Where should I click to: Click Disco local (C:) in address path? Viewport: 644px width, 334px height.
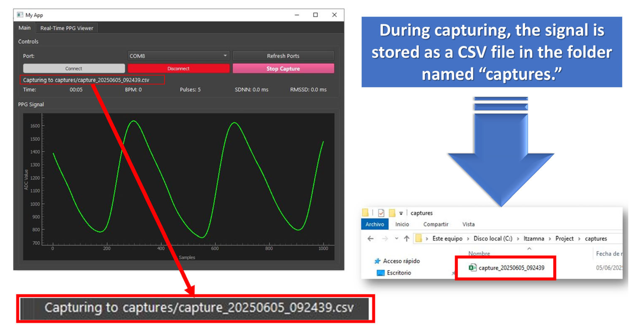(x=493, y=239)
